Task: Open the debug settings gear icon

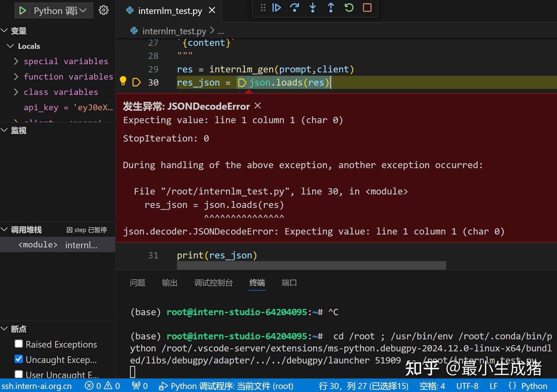Action: [103, 10]
